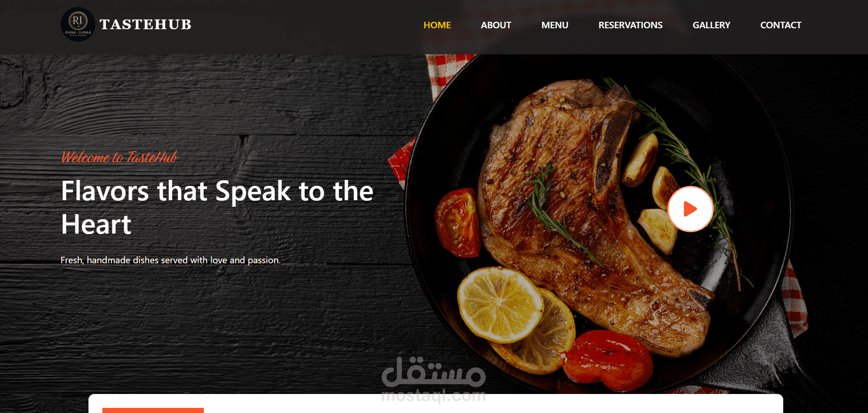Click the TASTEHUB brand name
868x413 pixels.
[145, 25]
